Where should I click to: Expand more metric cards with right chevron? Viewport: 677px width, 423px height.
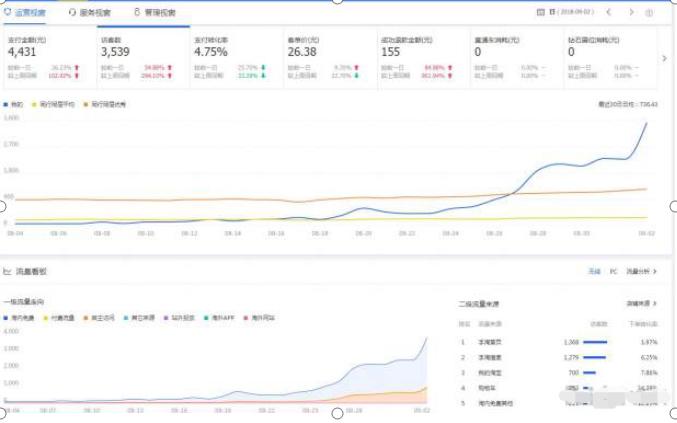coord(665,58)
